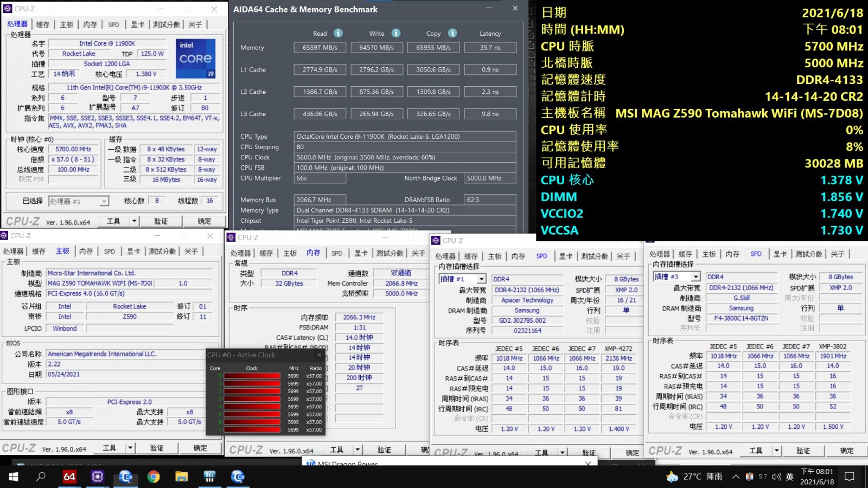Select the 内存 tab in top-left CPU-Z window
The height and width of the screenshot is (488, 868).
point(90,24)
